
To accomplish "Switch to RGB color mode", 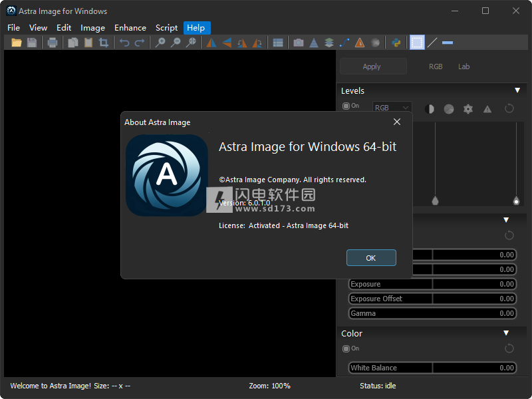I will (436, 66).
